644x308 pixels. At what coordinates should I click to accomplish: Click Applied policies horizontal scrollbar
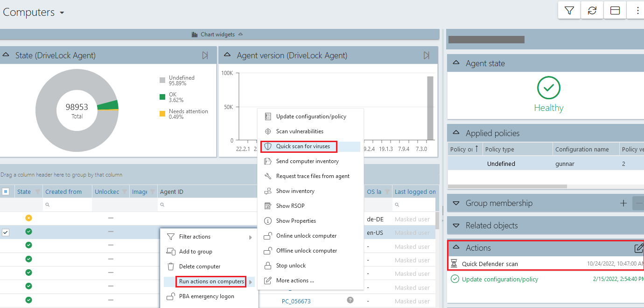(507, 186)
